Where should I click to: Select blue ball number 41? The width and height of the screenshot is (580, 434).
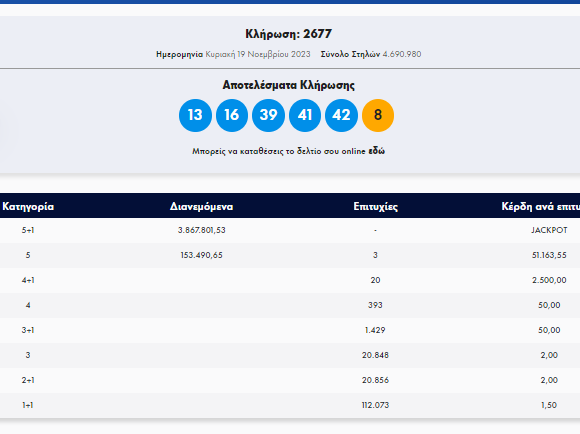pos(305,115)
